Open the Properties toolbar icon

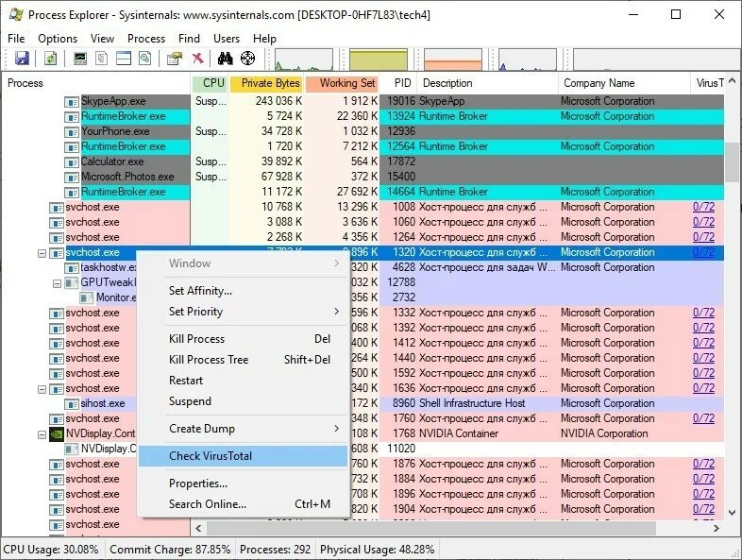[174, 59]
